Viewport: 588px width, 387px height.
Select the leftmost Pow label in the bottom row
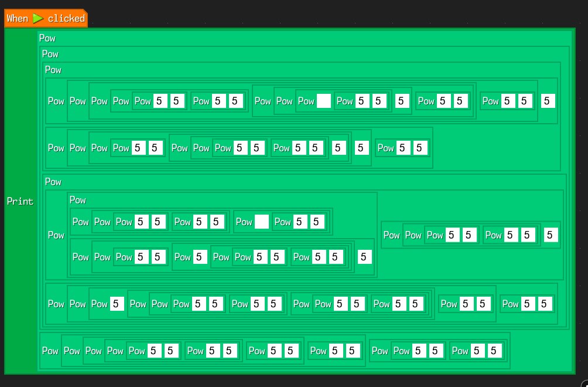[x=50, y=351]
